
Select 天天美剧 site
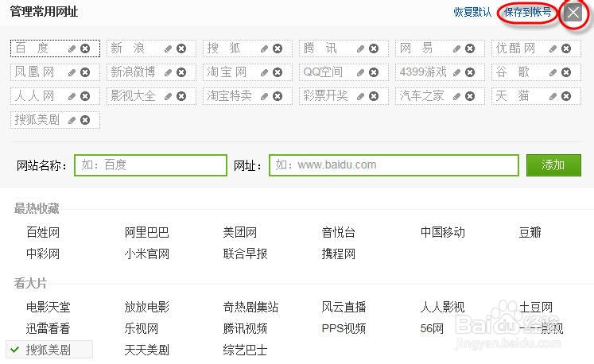pos(146,350)
